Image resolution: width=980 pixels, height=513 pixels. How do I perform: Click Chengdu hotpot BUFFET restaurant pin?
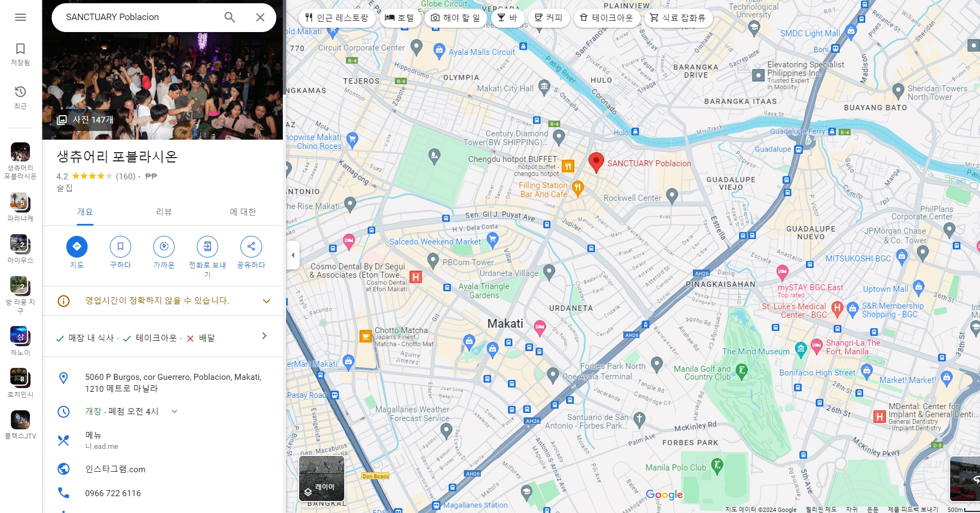pos(568,166)
